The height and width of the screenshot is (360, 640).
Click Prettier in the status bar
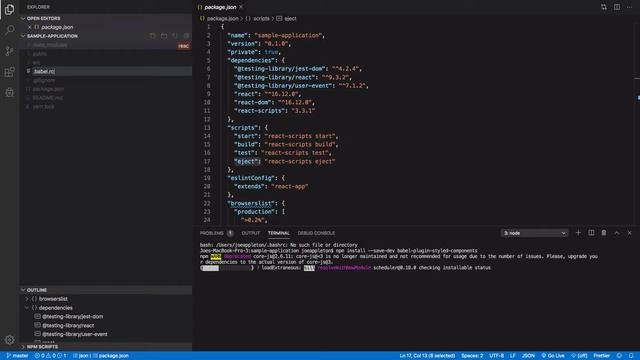[x=601, y=356]
